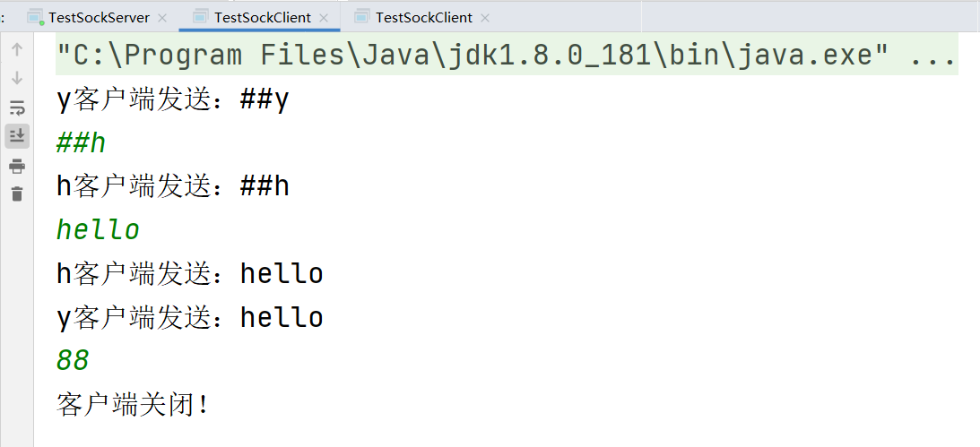Clear console with the trash icon

(x=17, y=194)
